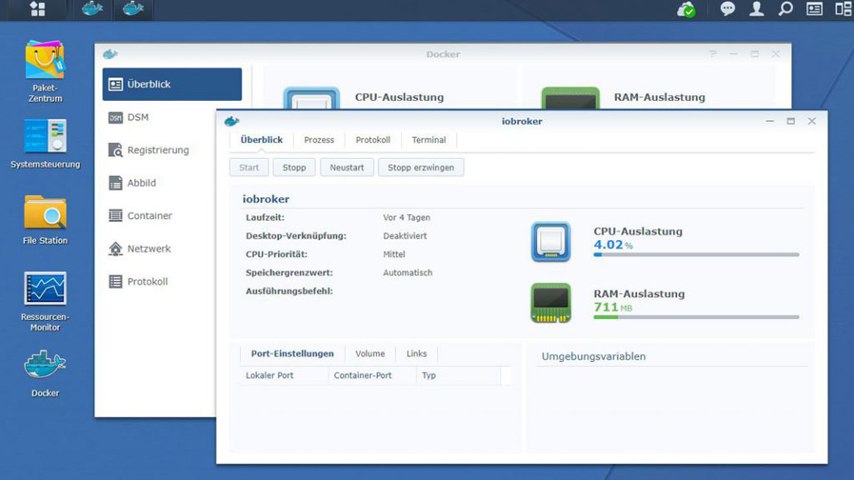
Task: Open Volume tab
Action: 370,354
